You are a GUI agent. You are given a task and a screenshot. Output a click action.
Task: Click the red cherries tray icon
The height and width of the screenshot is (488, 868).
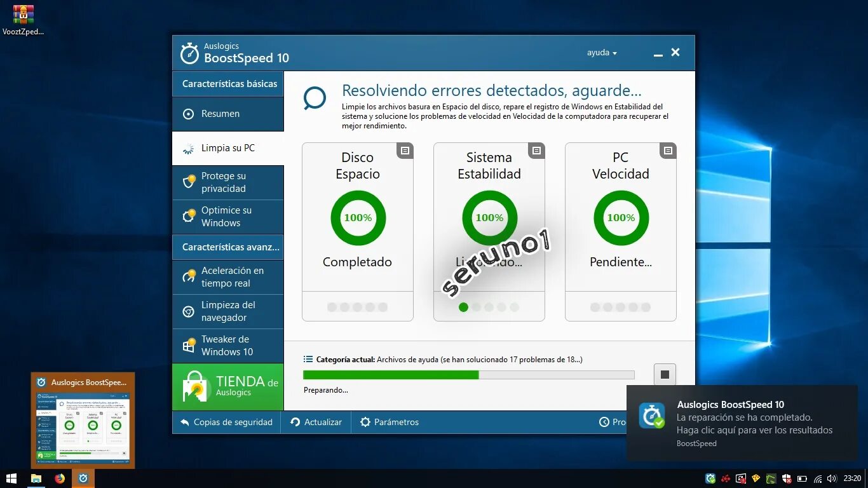[726, 478]
